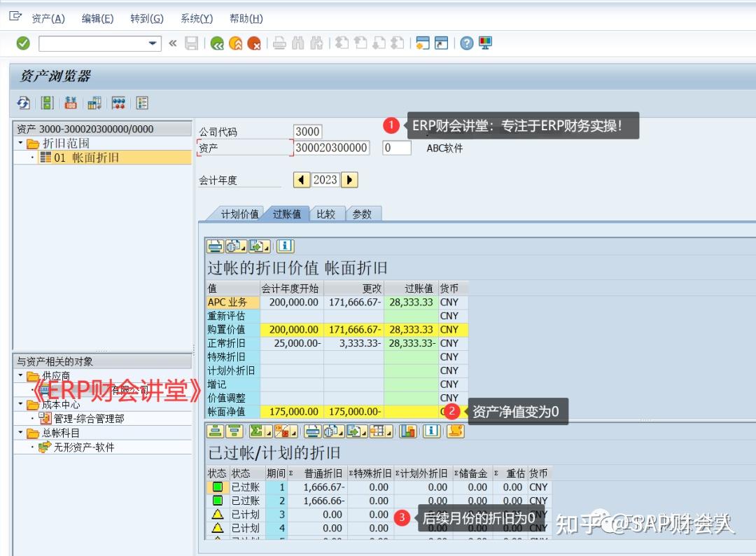Image resolution: width=756 pixels, height=556 pixels.
Task: Open the depreciation calculation icon
Action: click(119, 103)
